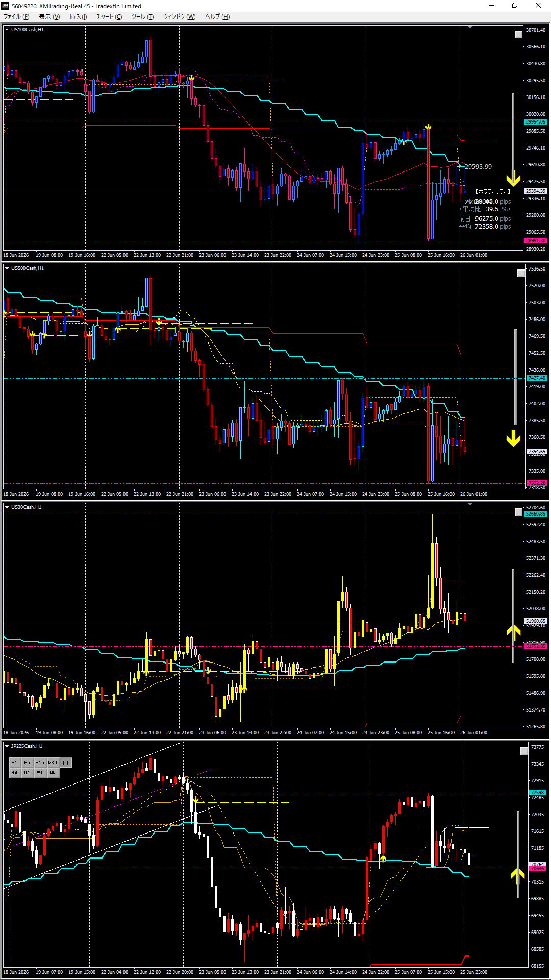Expand the US500Cash,H1 chart title triangle
This screenshot has height=980, width=551.
coord(7,268)
